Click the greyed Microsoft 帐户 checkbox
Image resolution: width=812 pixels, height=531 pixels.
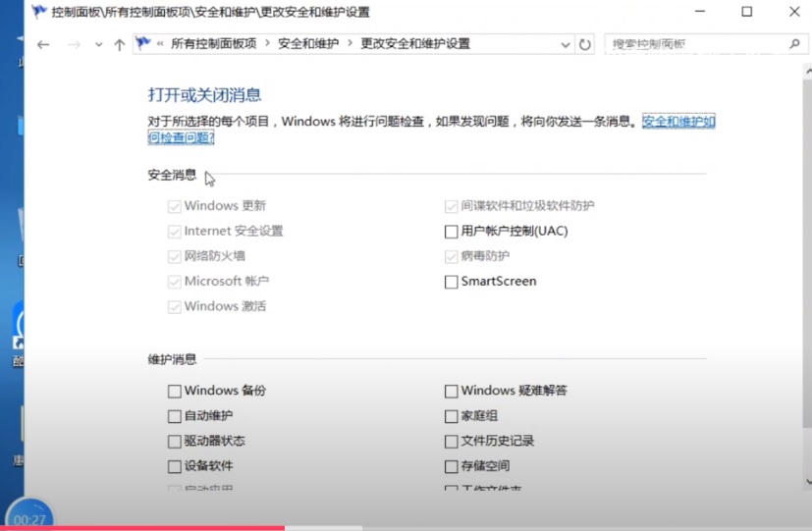coord(175,282)
